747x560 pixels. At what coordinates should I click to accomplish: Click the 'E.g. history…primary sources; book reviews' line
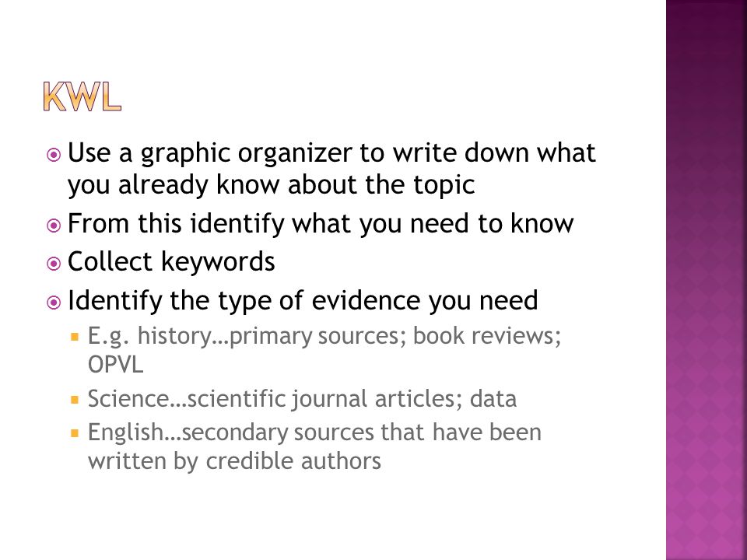point(324,336)
